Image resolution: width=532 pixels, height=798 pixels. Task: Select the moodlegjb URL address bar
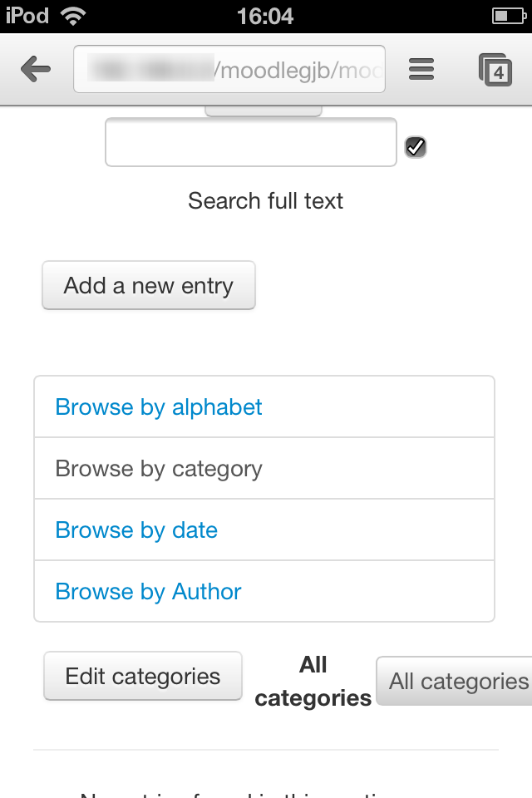tap(229, 69)
